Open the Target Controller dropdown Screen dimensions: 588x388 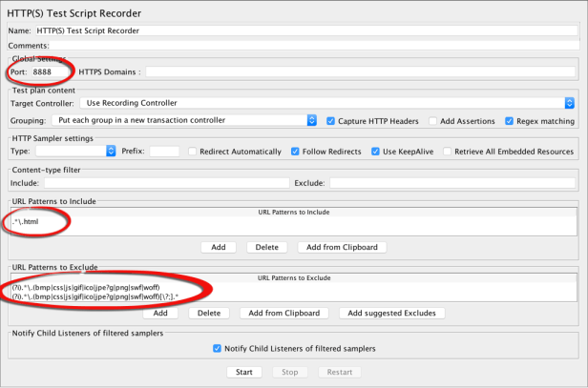click(327, 103)
